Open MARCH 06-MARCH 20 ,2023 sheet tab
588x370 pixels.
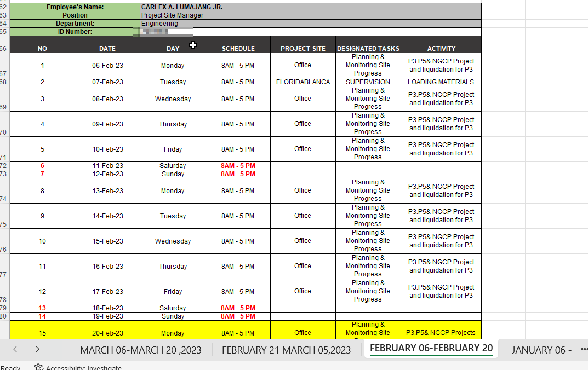(x=141, y=350)
